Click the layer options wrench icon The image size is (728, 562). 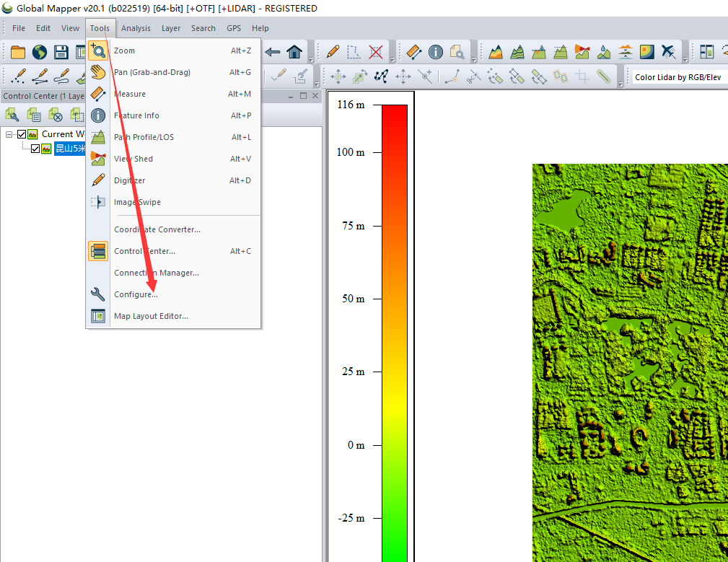(x=12, y=114)
